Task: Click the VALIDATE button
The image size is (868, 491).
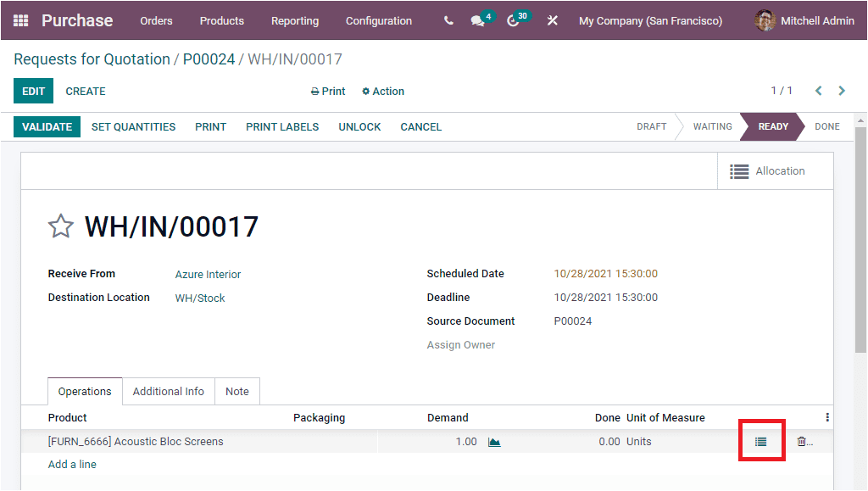Action: 47,126
